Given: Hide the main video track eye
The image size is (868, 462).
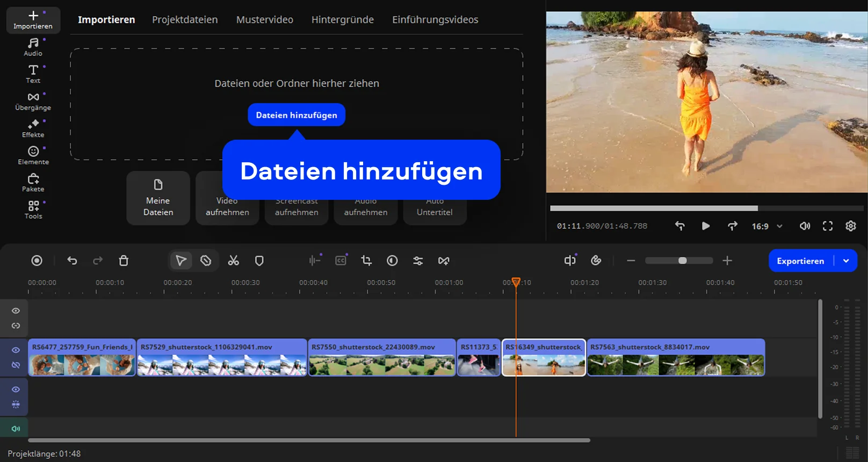Looking at the screenshot, I should [x=16, y=350].
